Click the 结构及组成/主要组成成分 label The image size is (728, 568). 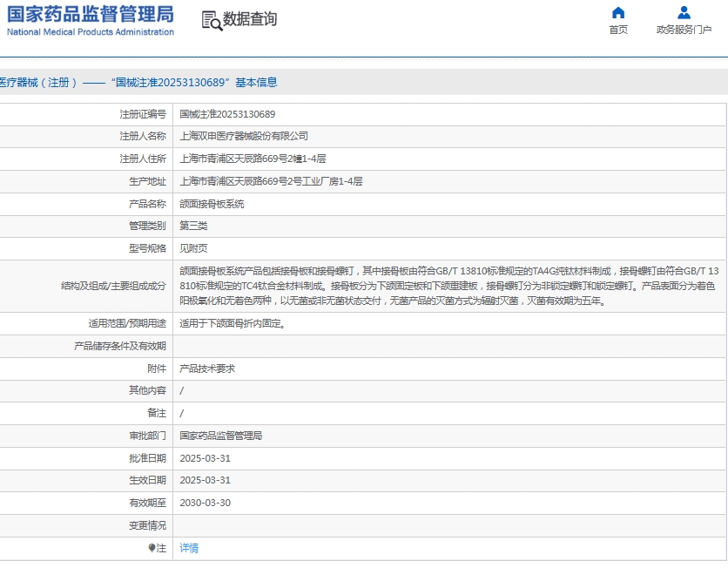pos(113,286)
